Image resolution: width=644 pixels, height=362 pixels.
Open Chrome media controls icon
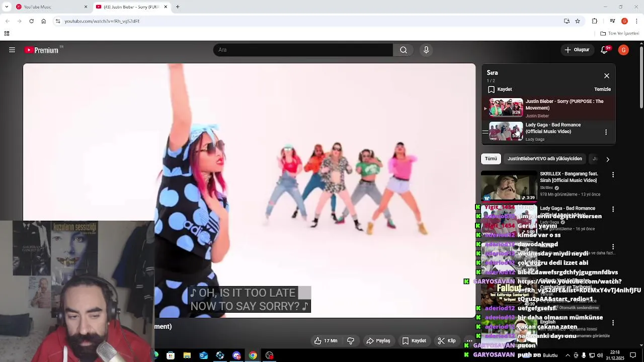tap(612, 21)
